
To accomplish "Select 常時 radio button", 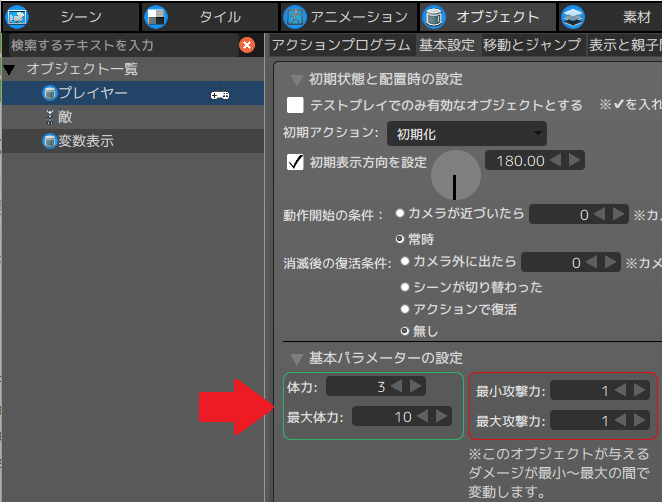I will point(400,239).
